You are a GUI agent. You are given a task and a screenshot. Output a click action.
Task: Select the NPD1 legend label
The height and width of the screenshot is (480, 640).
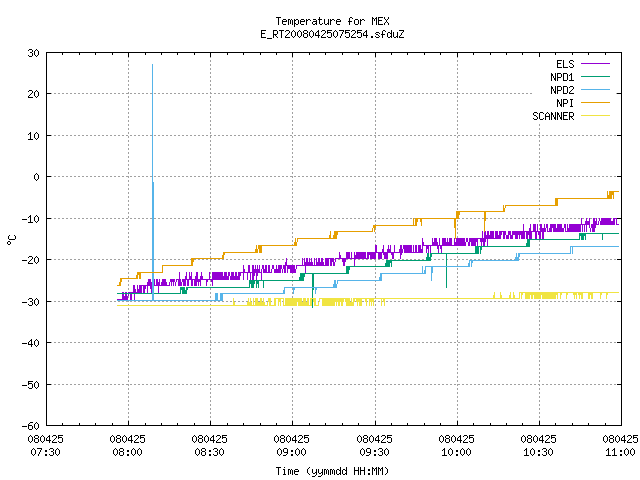[562, 77]
